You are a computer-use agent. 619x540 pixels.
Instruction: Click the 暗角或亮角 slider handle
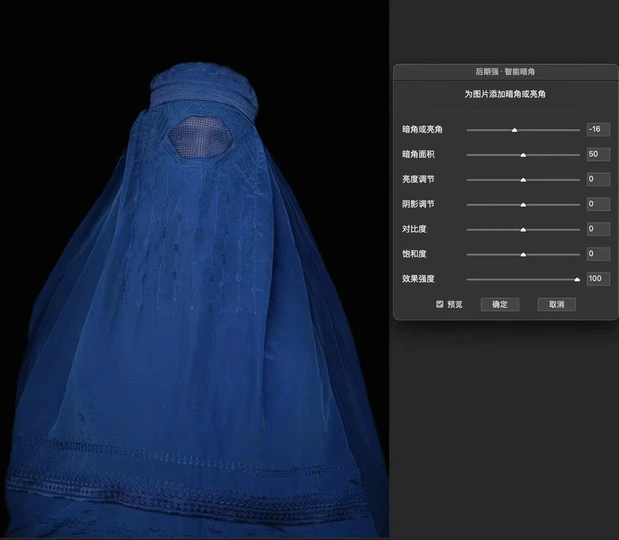(x=514, y=130)
